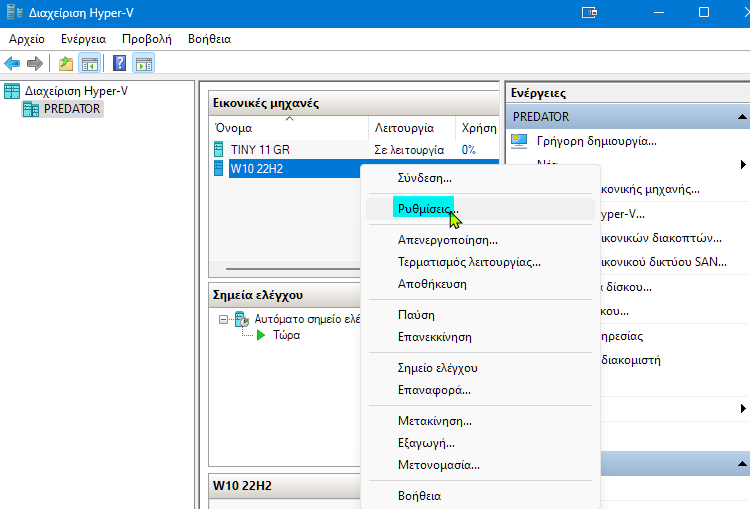Screen dimensions: 750x509
Task: Select the PREDATOR server in tree
Action: pyautogui.click(x=72, y=109)
